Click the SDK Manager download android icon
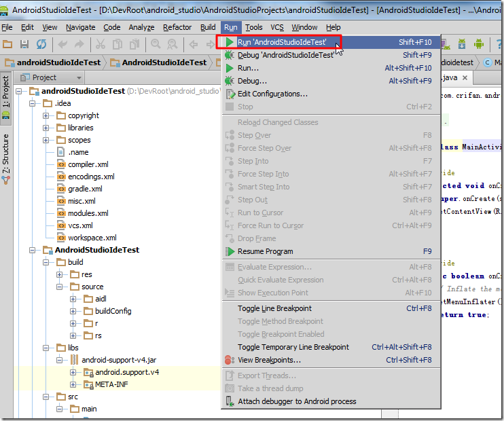 (x=462, y=43)
